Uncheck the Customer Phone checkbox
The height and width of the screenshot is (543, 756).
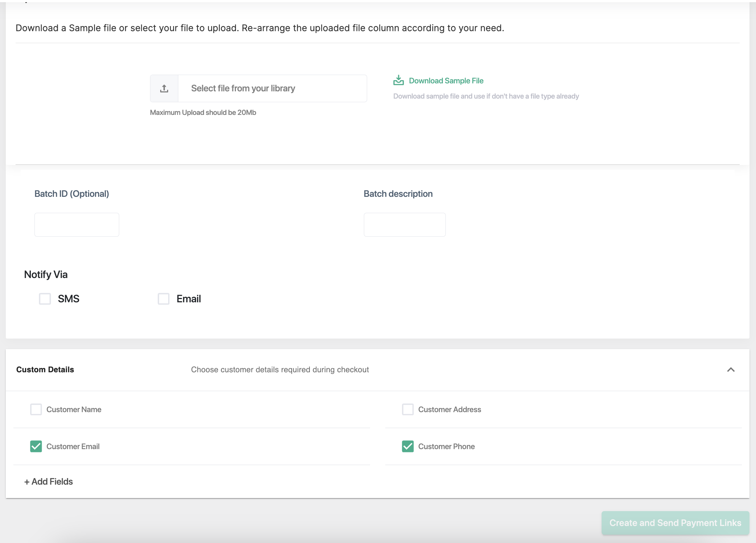pyautogui.click(x=408, y=447)
